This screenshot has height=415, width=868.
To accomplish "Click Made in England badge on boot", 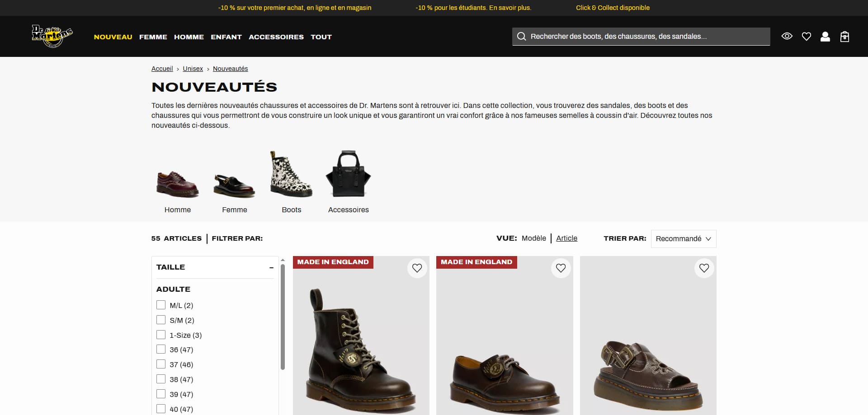I will pos(333,262).
